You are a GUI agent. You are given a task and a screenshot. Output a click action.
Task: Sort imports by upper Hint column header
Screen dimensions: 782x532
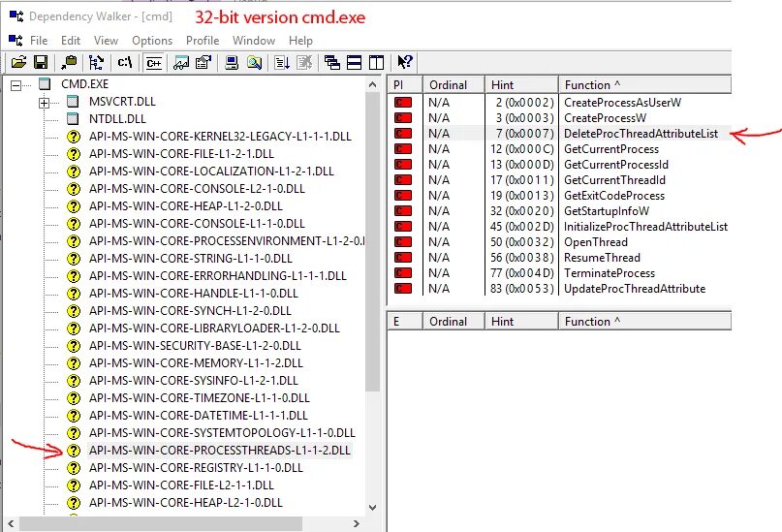click(521, 84)
